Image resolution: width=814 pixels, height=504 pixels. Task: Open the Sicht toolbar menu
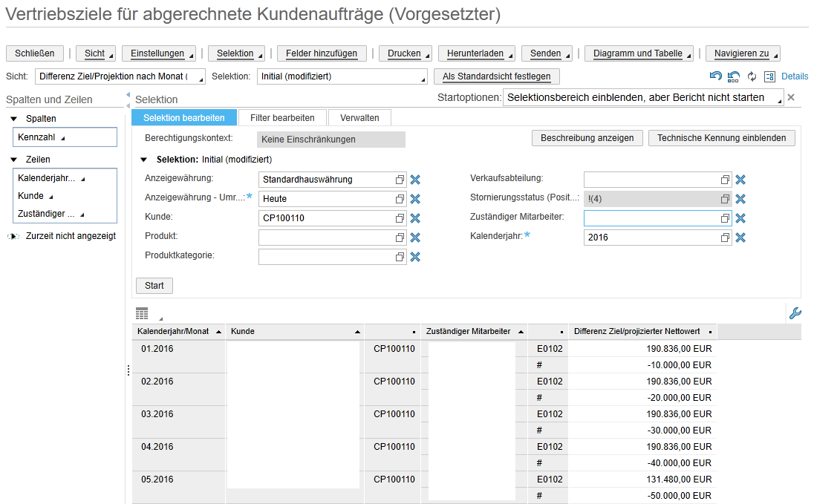click(x=96, y=53)
